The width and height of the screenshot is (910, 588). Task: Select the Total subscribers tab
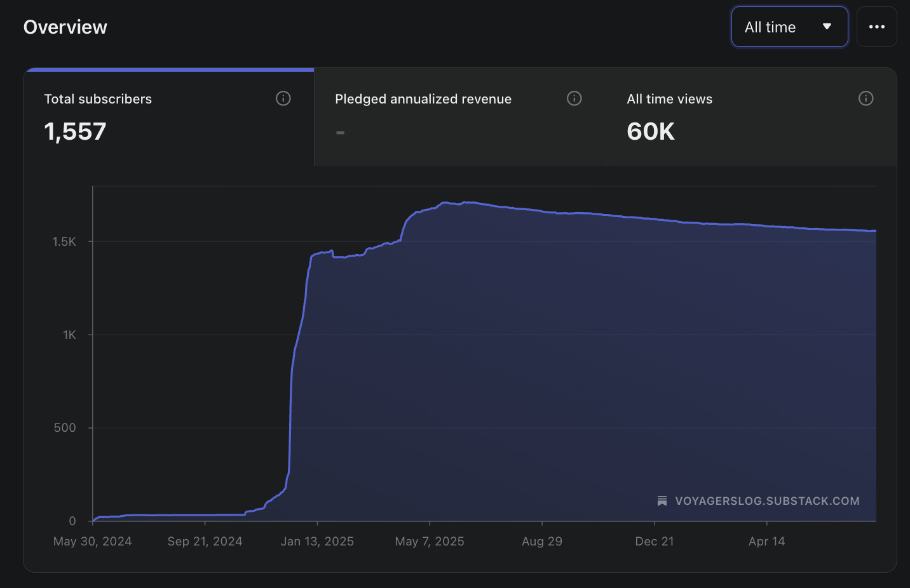point(169,117)
